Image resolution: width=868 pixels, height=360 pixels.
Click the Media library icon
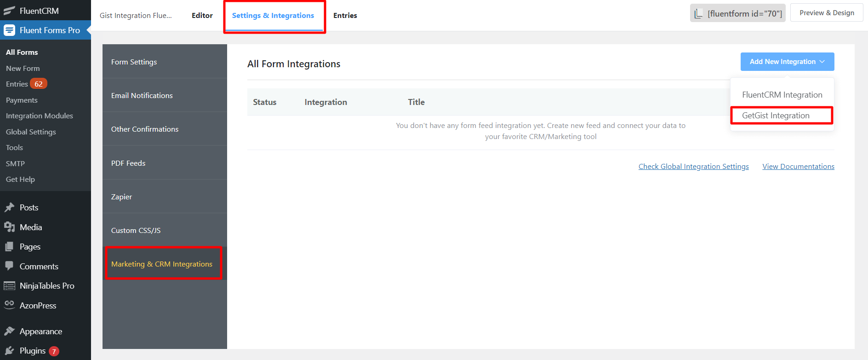[9, 227]
